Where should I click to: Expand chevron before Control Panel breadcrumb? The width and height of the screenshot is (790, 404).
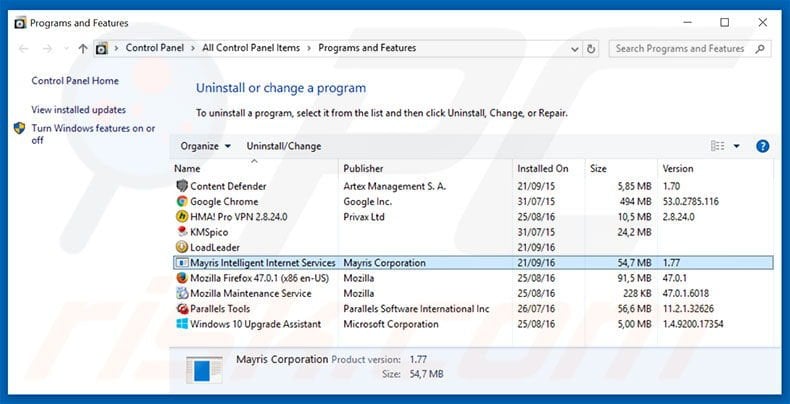click(116, 48)
